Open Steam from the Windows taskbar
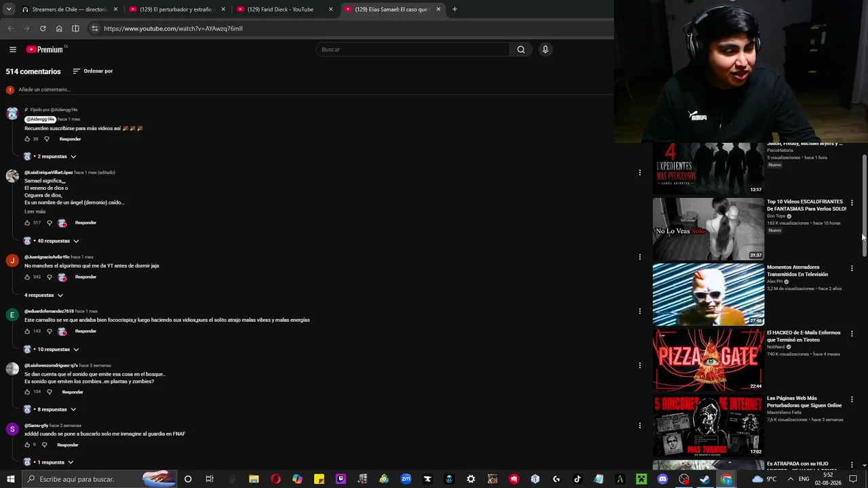The image size is (868, 488). pyautogui.click(x=705, y=479)
